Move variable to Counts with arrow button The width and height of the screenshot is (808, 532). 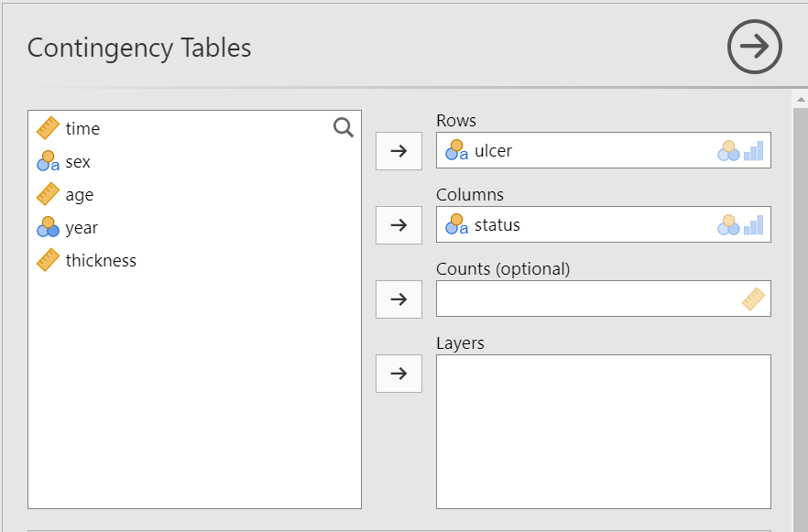point(399,299)
